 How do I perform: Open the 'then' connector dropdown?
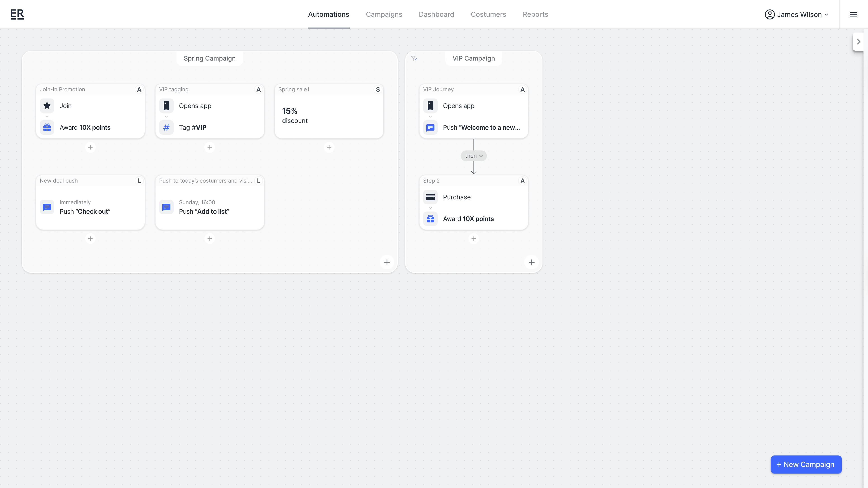click(473, 156)
